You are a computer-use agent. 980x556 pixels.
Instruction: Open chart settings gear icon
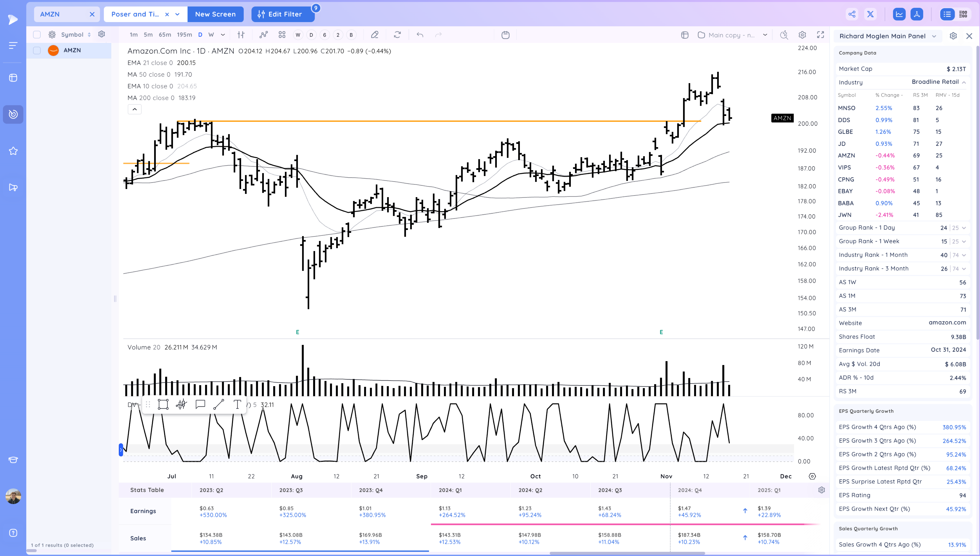point(802,35)
